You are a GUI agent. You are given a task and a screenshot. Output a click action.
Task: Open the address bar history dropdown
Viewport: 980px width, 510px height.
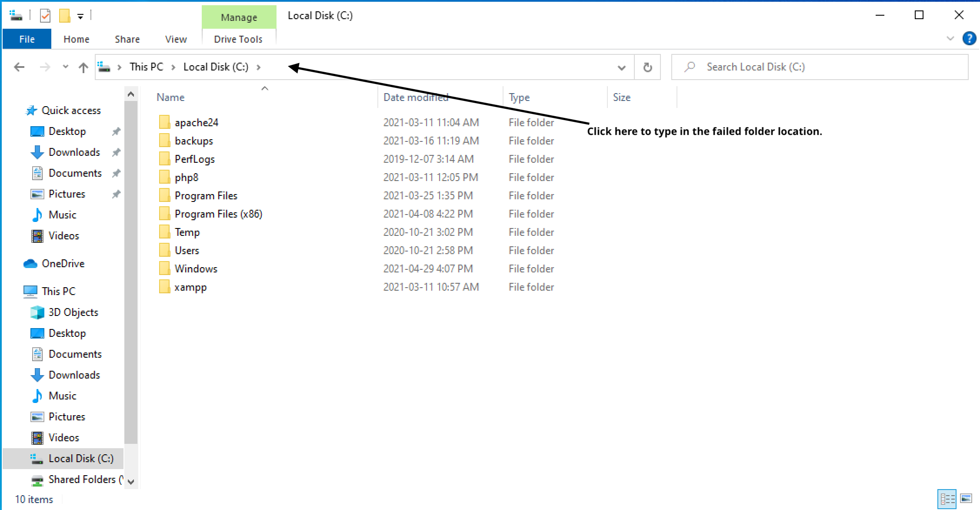621,67
